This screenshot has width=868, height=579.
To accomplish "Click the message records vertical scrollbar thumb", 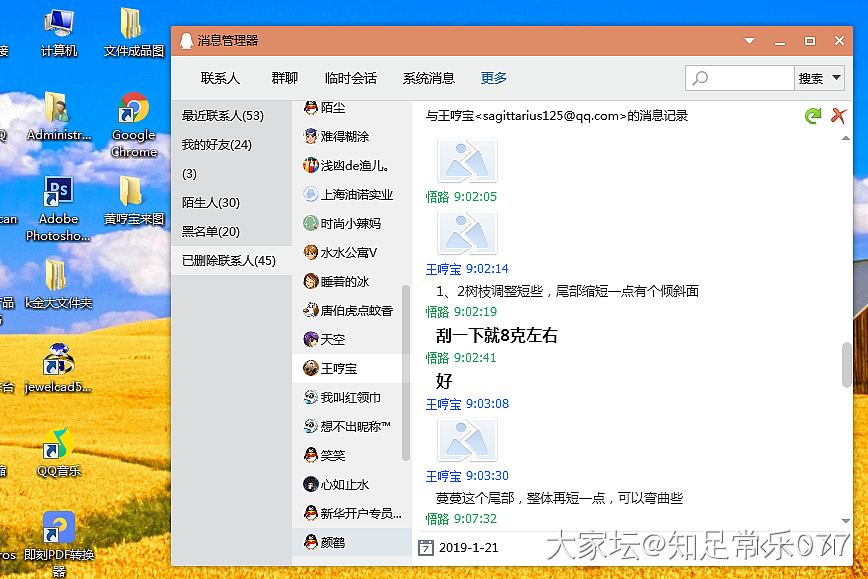I will 847,364.
